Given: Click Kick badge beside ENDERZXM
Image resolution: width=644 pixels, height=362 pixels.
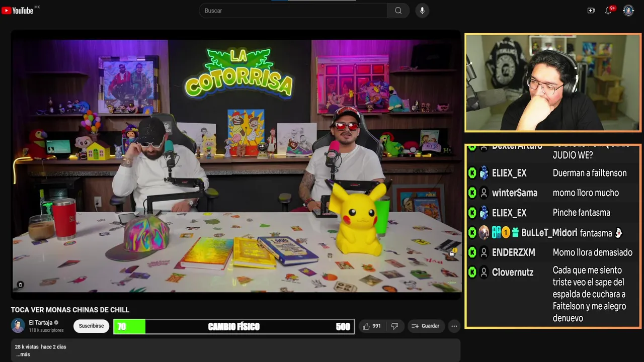Looking at the screenshot, I should (x=472, y=252).
